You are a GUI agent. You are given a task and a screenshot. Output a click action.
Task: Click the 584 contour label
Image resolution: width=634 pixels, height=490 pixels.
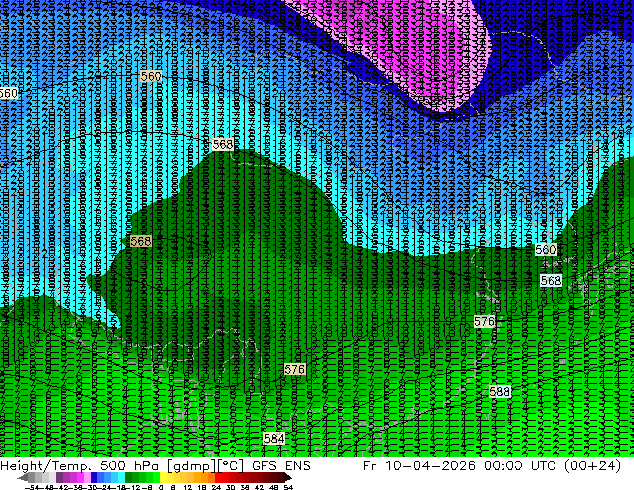tap(274, 439)
